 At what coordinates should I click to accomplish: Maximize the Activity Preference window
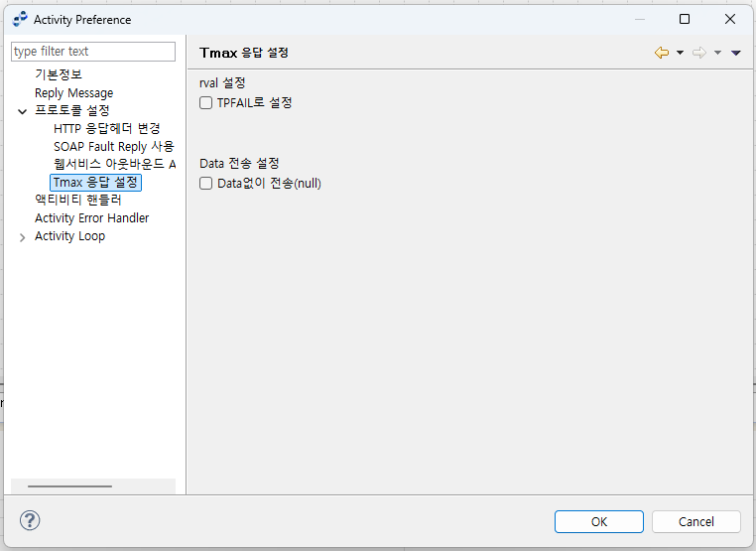pos(685,19)
